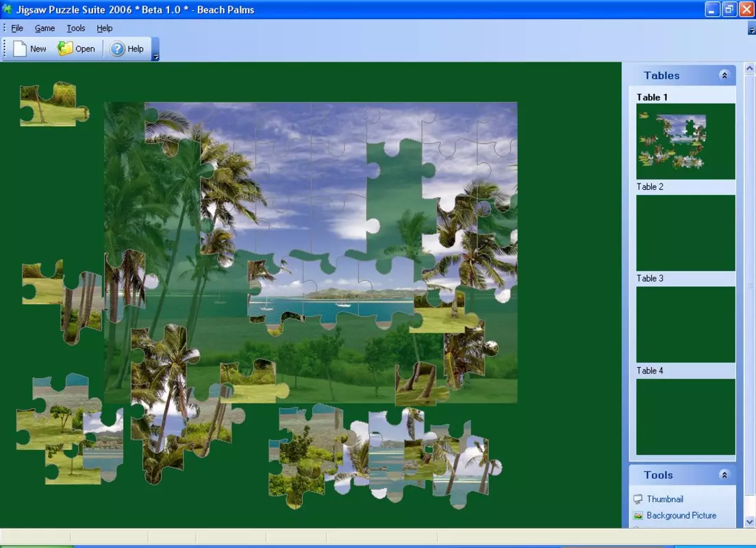Click the Help question-mark toolbar button
Screen dimensions: 756x548
(x=127, y=49)
